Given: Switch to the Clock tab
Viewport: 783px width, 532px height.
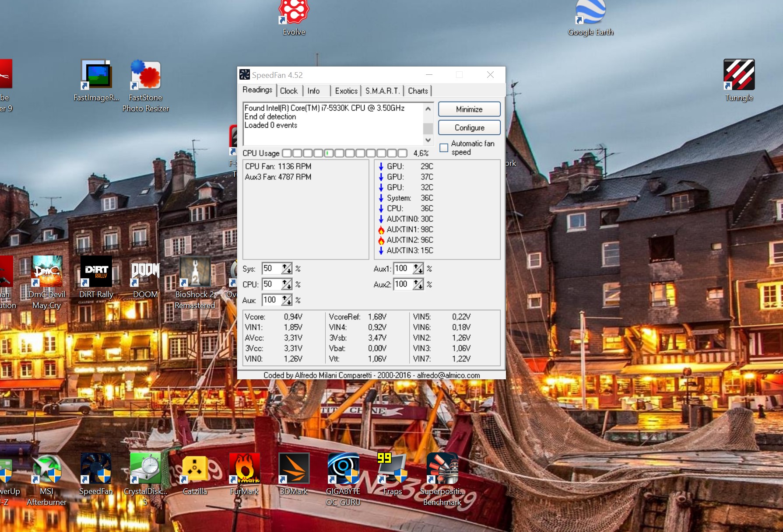Looking at the screenshot, I should point(288,91).
